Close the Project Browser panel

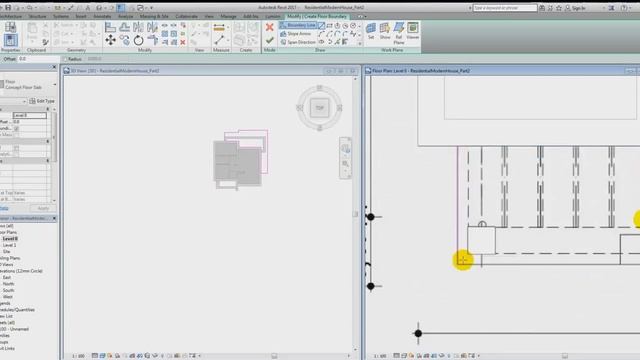tap(54, 218)
